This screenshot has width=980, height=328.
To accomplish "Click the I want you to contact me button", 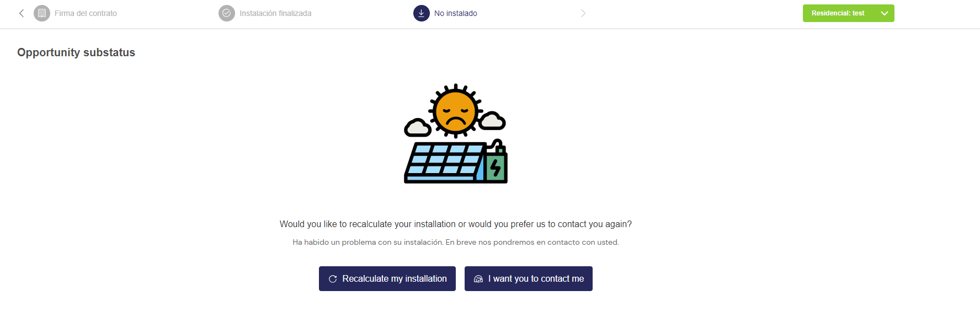I will tap(529, 279).
